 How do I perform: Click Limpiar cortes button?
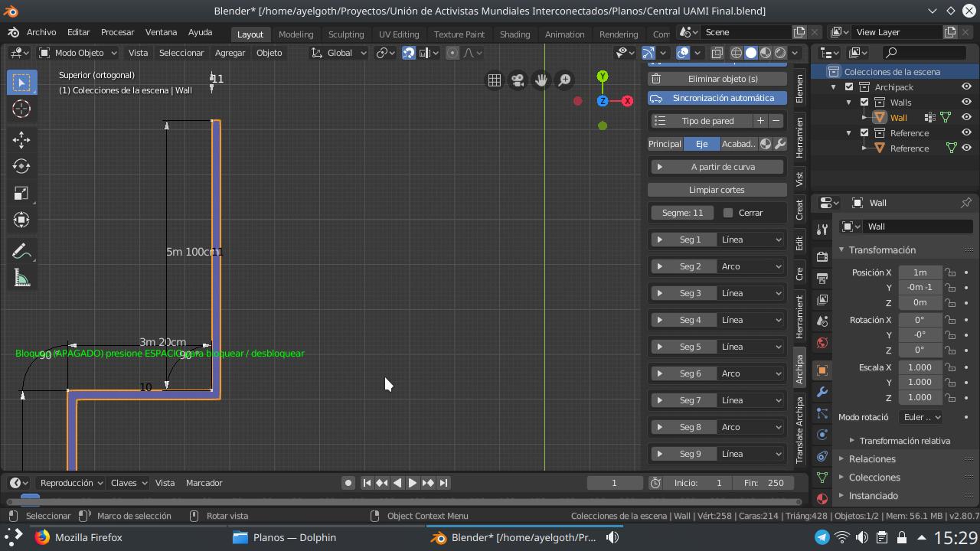coord(717,190)
